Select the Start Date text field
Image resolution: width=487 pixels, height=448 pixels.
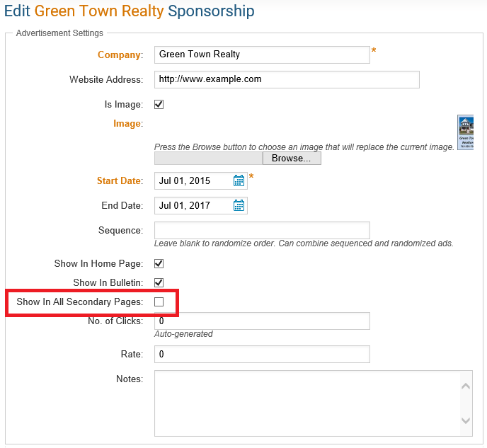tap(193, 181)
